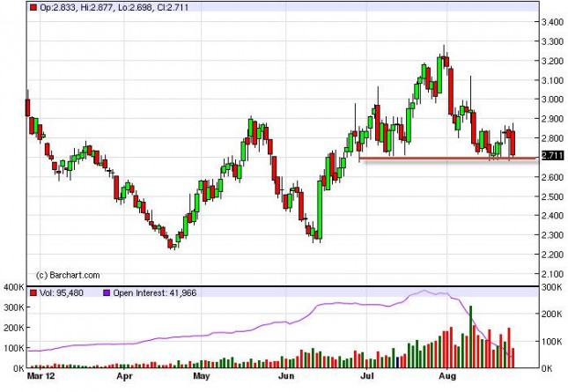Click the tallest green volume bar in August
This screenshot has width=568, height=392.
click(x=470, y=337)
